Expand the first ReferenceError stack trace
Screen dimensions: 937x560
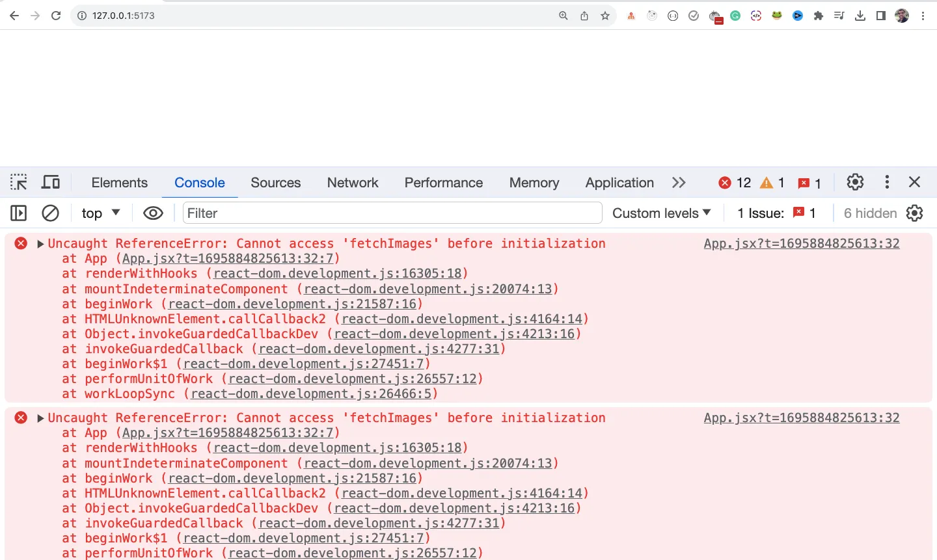click(x=40, y=243)
